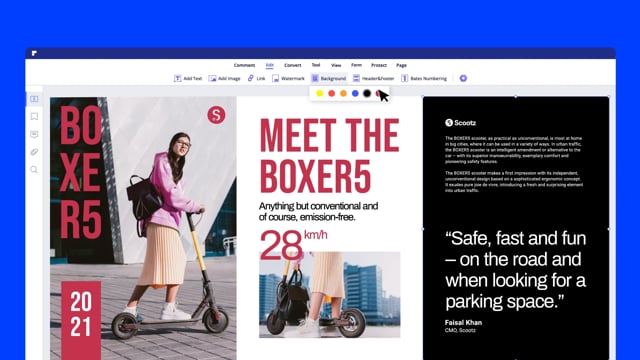
Task: Click the Link chain icon
Action: (x=251, y=78)
